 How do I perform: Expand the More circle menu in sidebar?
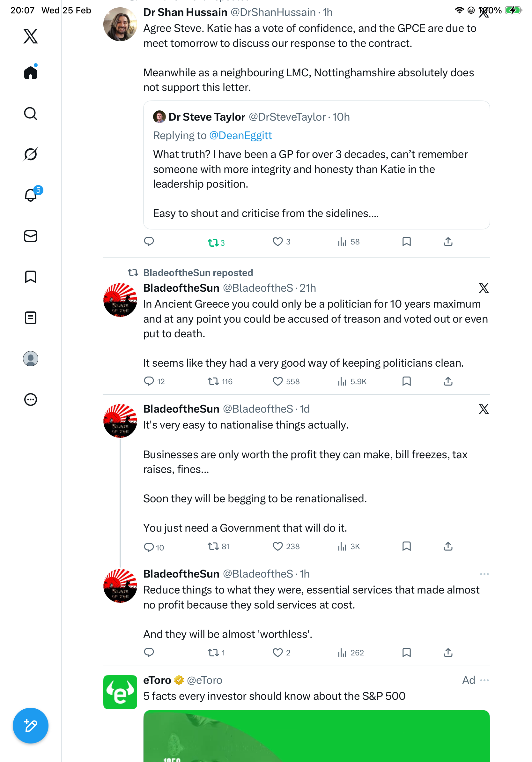[x=31, y=399]
